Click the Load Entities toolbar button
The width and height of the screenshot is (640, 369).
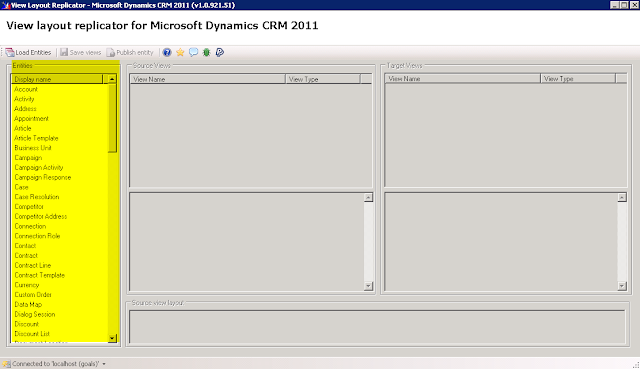[x=28, y=53]
